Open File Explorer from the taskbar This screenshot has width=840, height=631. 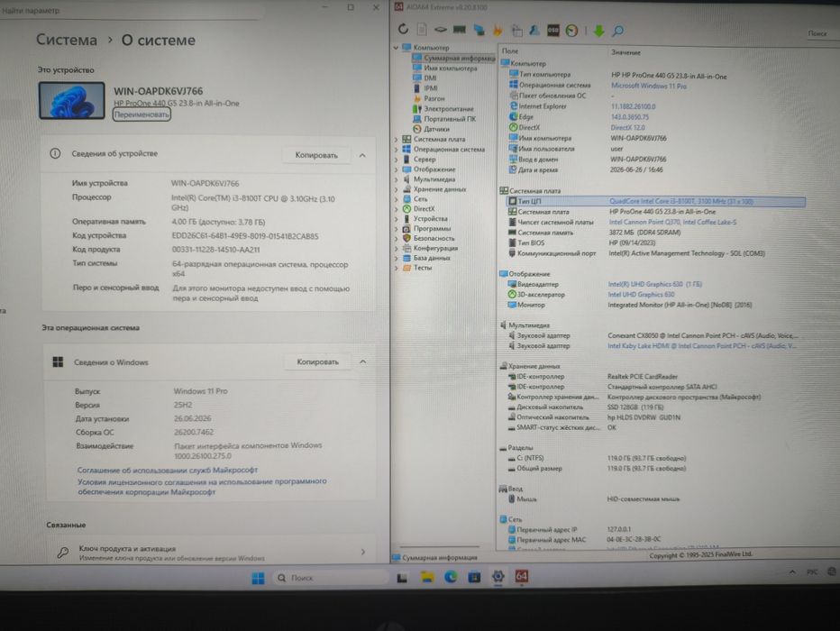click(x=427, y=577)
